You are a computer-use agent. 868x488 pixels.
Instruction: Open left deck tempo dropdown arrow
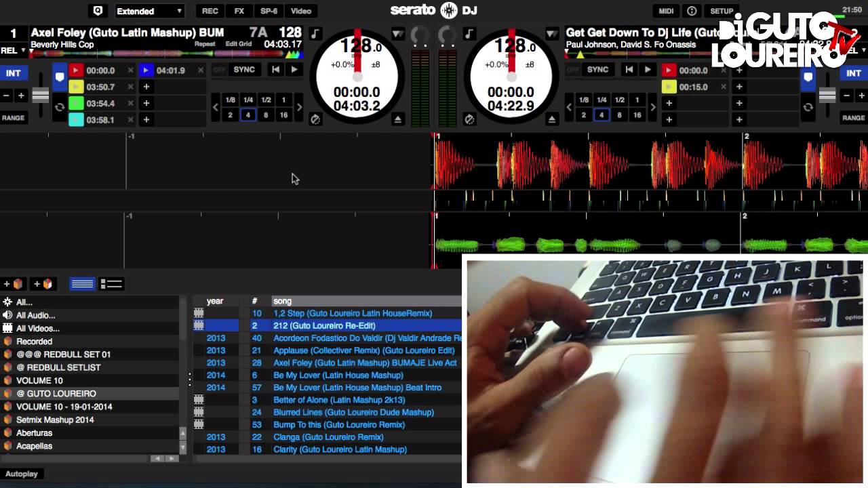pyautogui.click(x=398, y=34)
